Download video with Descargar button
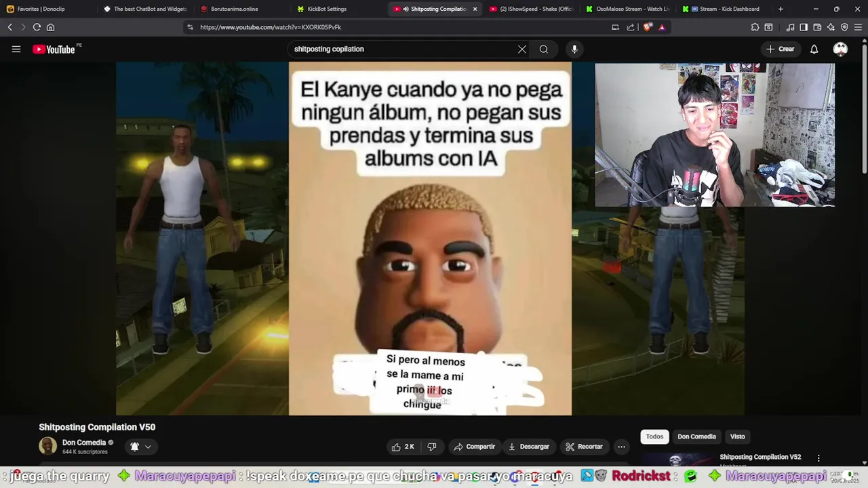Viewport: 868px width, 488px height. click(529, 447)
